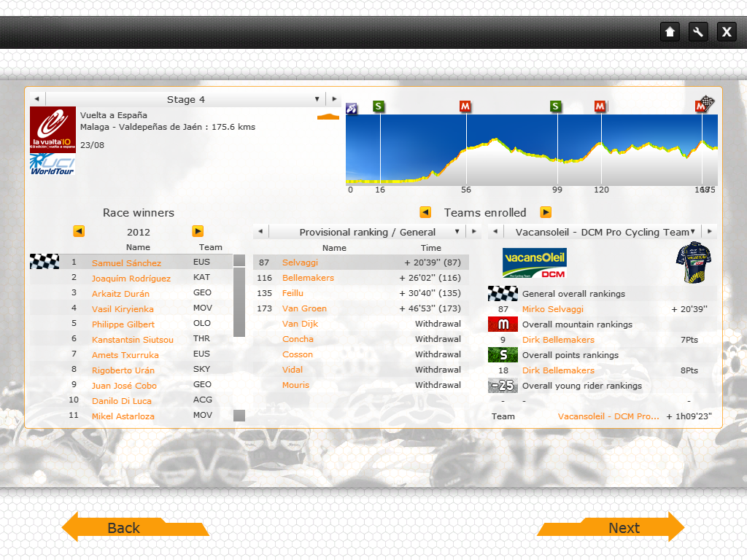The width and height of the screenshot is (747, 560).
Task: Click the UCI WorldTour logo
Action: tap(53, 164)
